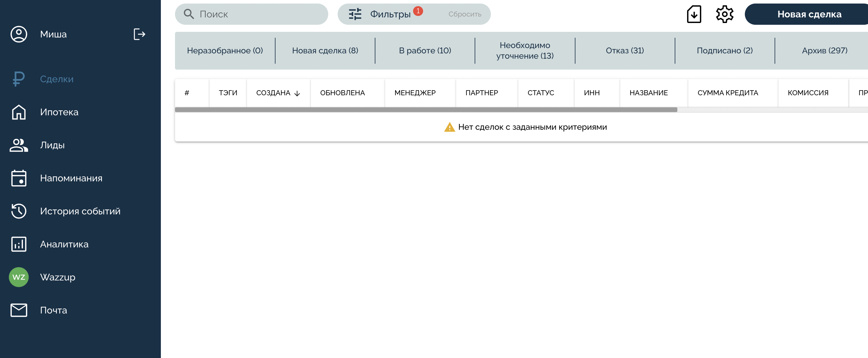
Task: Select the Подписано (2) stage
Action: (x=724, y=50)
